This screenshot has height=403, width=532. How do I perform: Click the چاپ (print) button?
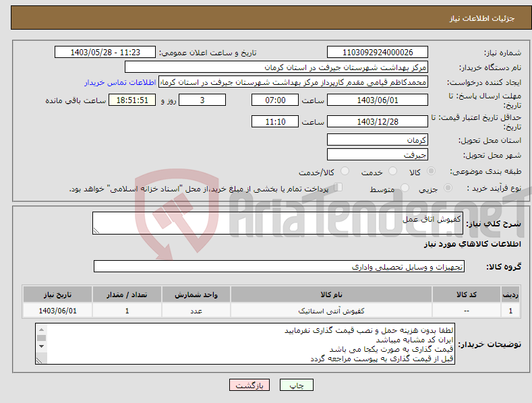pos(296,385)
